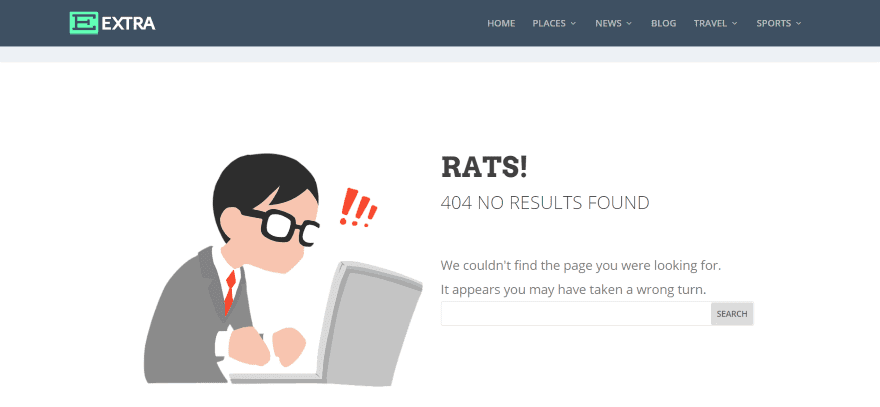Screen dimensions: 880x407
Task: Click the man's red tie in illustration
Action: (x=230, y=292)
